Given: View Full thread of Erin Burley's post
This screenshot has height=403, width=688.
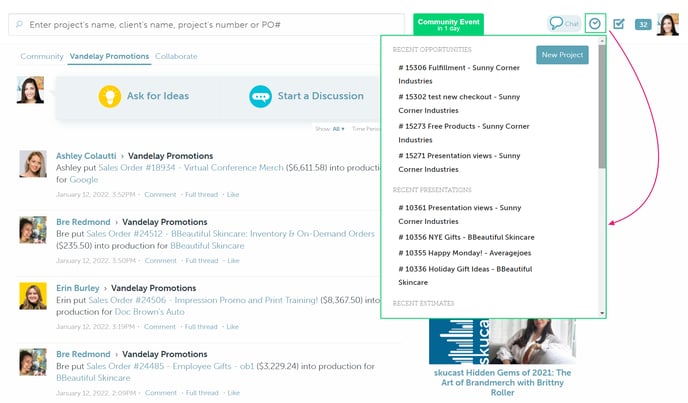Looking at the screenshot, I should [201, 327].
